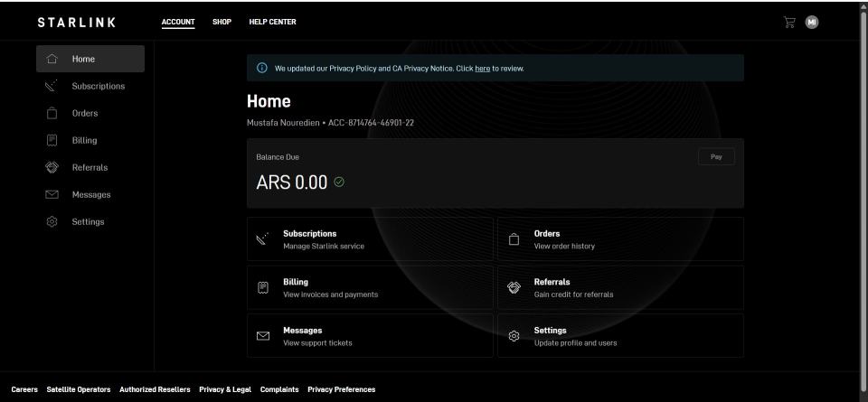Click the Orders card bag icon

514,238
